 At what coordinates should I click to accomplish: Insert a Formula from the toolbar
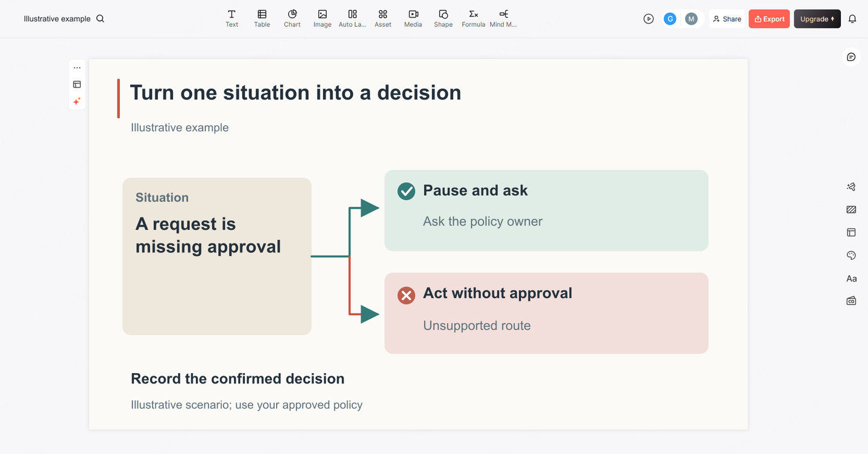(x=473, y=18)
